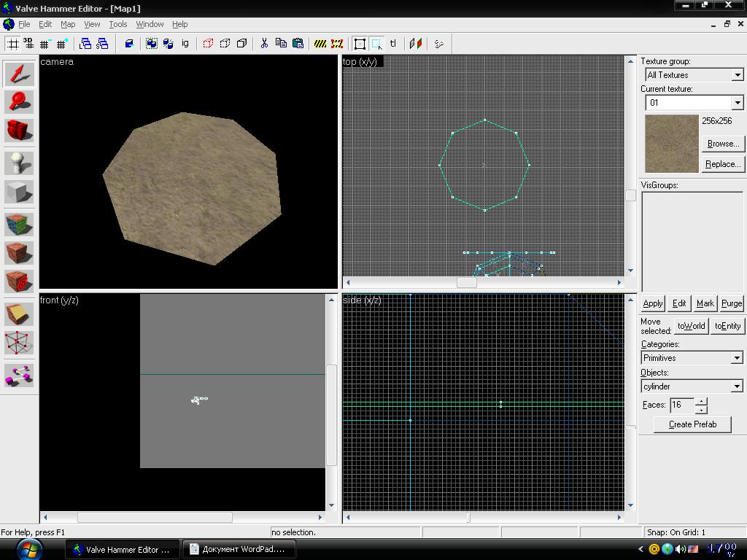Screen dimensions: 747x560
Task: Select the light bulb Entity tool
Action: [x=19, y=163]
